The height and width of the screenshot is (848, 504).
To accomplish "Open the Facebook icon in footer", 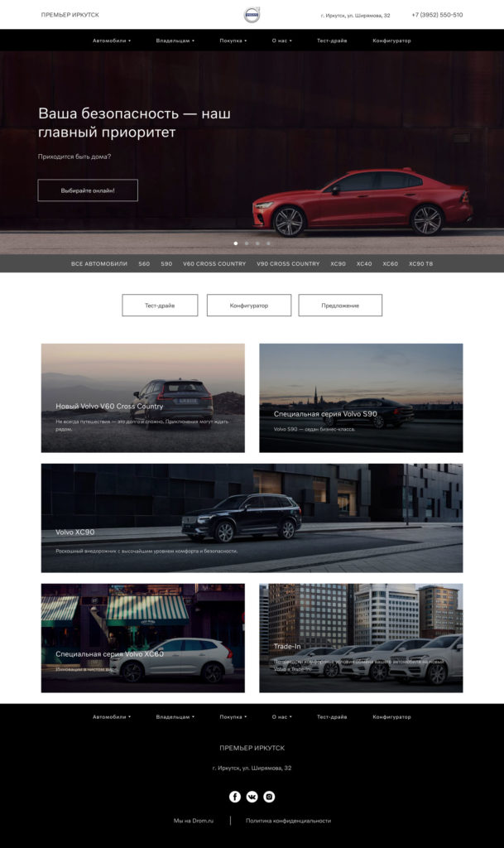I will 234,796.
